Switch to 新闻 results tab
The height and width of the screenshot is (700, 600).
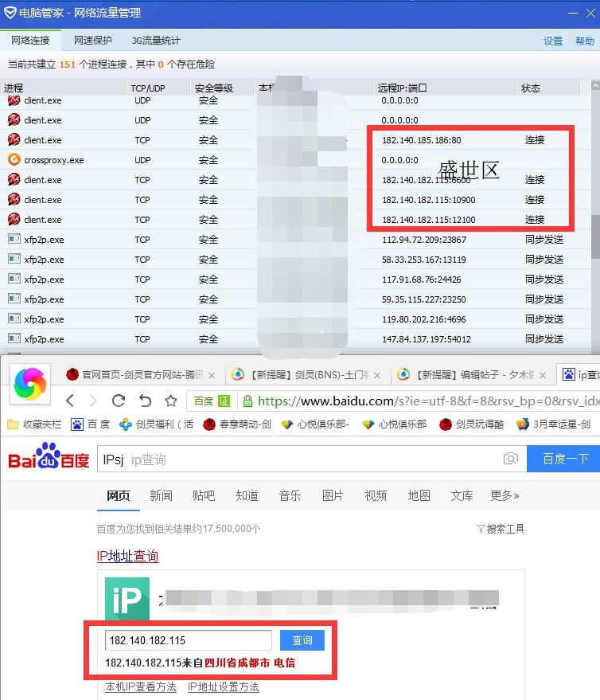(161, 495)
